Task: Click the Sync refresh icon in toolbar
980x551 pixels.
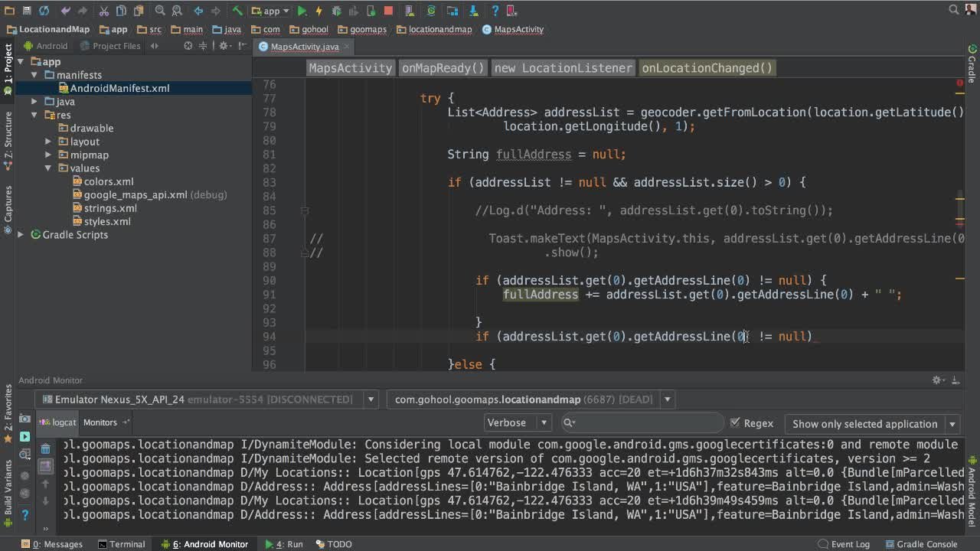Action: 44,11
